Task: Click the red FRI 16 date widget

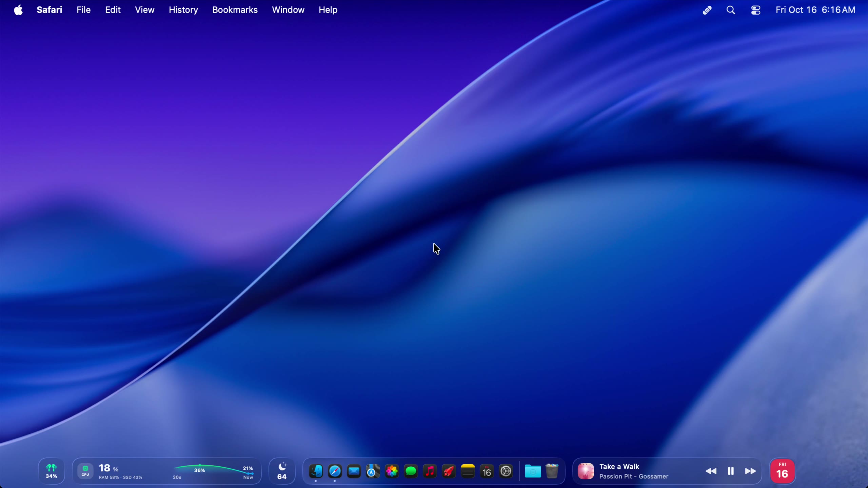Action: pos(782,471)
